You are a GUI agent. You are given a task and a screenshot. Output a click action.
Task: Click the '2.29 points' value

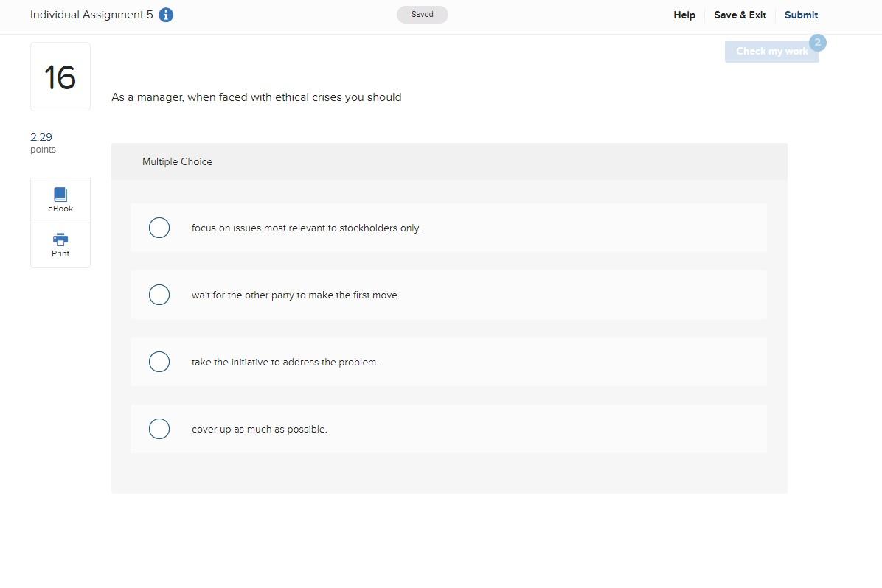pos(43,143)
